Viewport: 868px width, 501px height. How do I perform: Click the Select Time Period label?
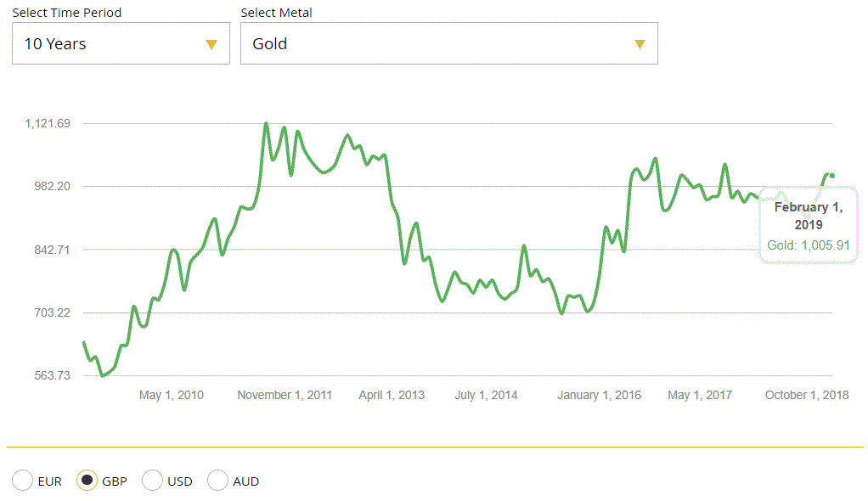tap(66, 13)
